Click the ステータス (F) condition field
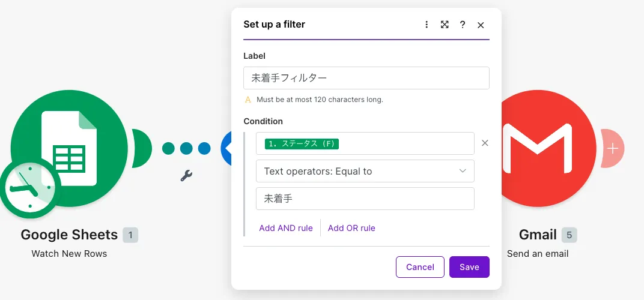The width and height of the screenshot is (644, 300). click(365, 143)
